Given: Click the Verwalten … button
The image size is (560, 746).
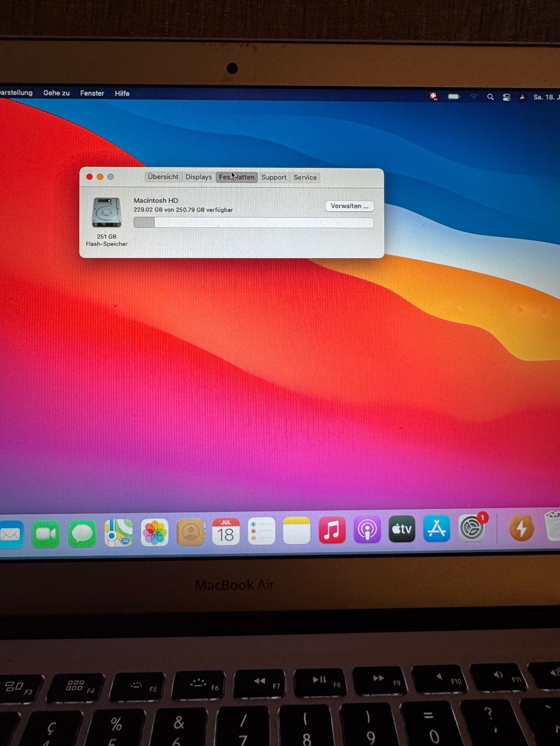Looking at the screenshot, I should 349,206.
